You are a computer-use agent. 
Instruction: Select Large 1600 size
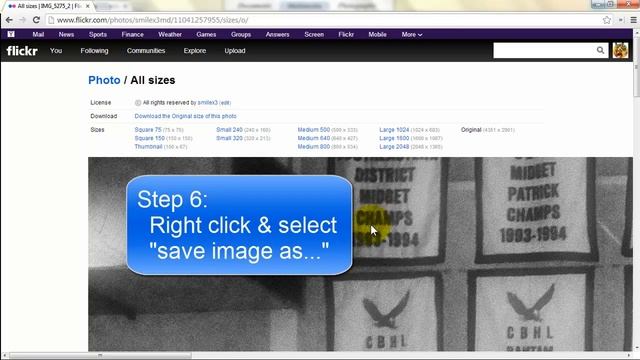[x=394, y=138]
